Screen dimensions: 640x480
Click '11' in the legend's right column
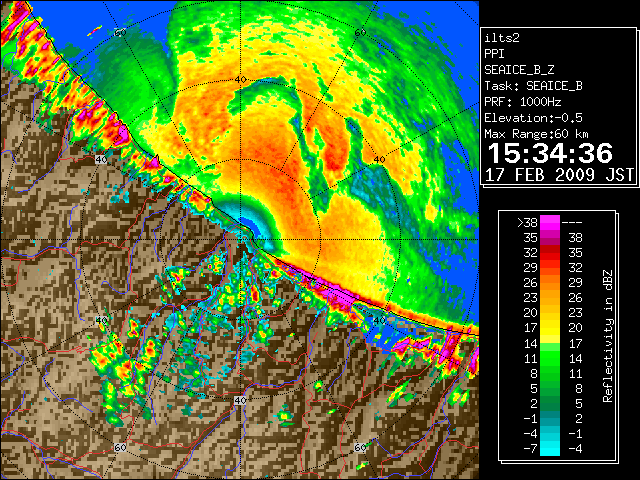click(576, 373)
